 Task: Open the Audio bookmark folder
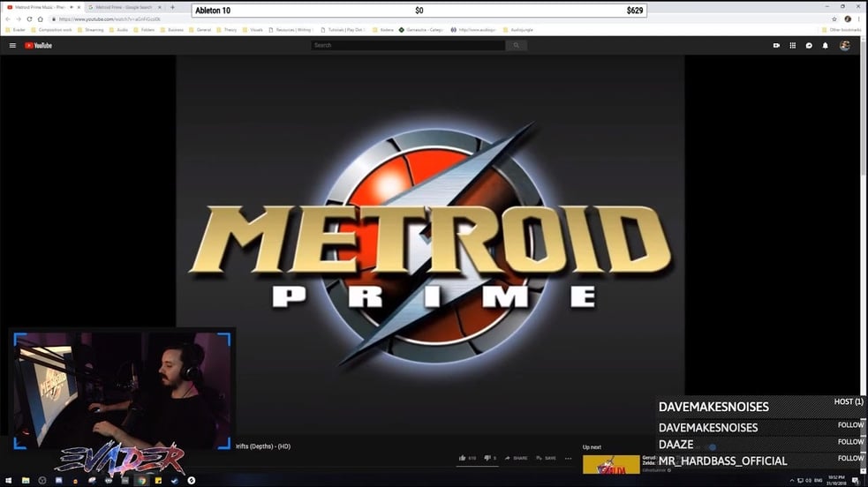pos(119,30)
